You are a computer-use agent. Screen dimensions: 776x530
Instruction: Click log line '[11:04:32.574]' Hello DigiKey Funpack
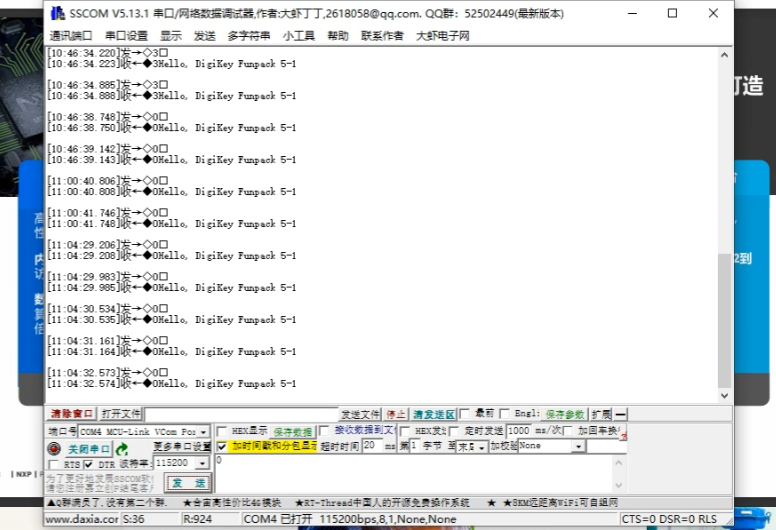[172, 384]
